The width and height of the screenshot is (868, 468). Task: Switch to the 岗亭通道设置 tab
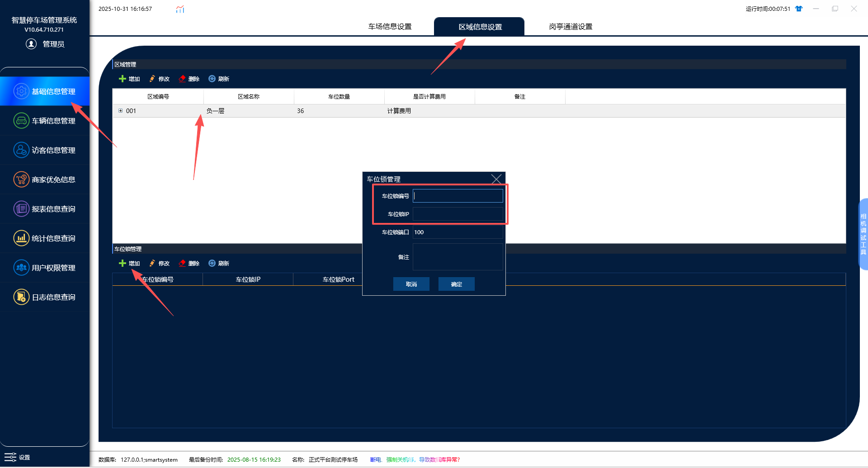(571, 27)
